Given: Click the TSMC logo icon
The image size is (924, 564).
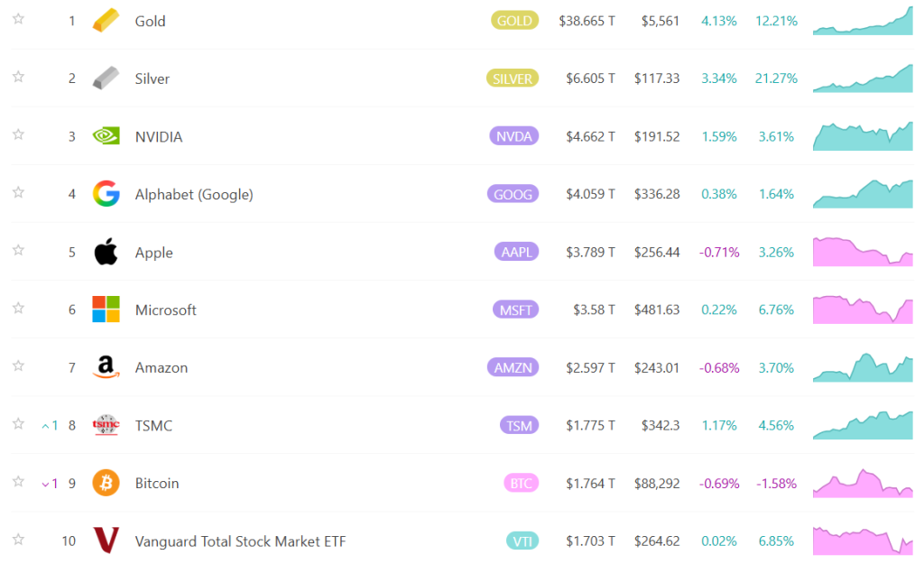Looking at the screenshot, I should tap(106, 425).
